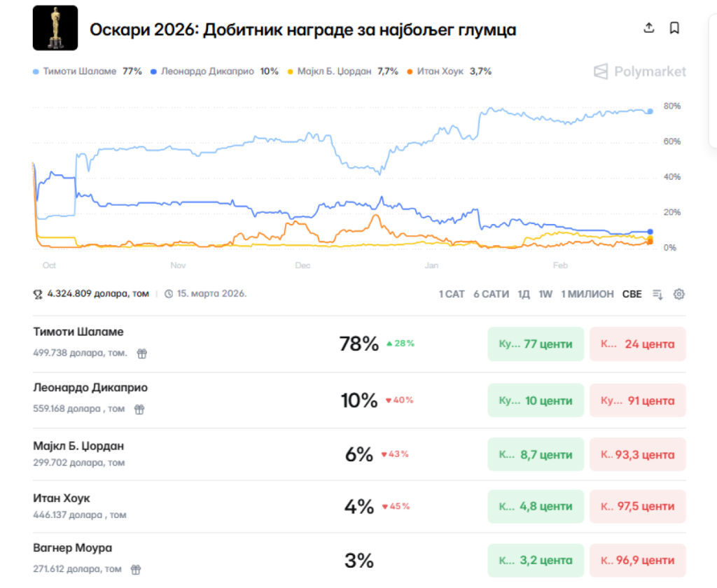Click the chart sort/filter icon
The image size is (717, 588).
657,294
